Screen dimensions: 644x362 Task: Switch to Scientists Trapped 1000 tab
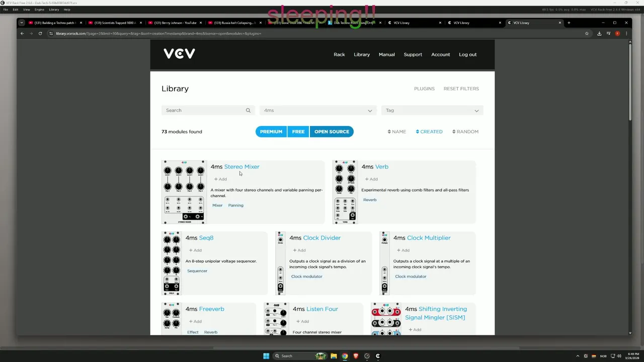click(115, 23)
